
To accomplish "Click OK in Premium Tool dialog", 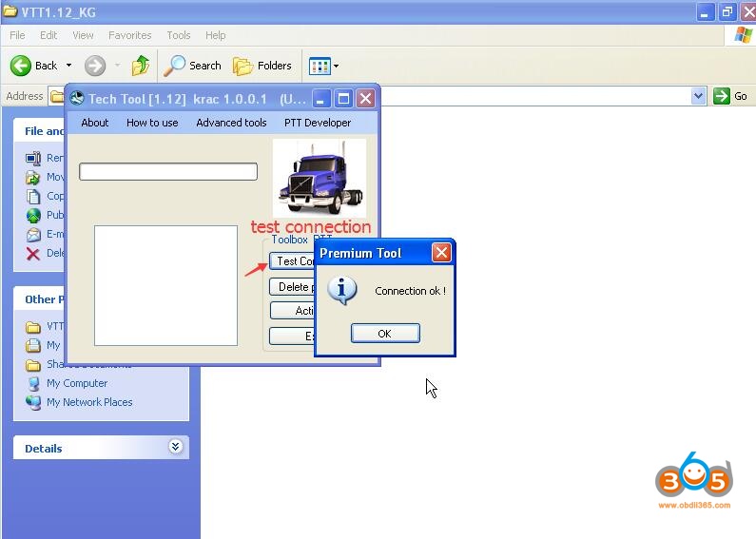I will [x=385, y=333].
